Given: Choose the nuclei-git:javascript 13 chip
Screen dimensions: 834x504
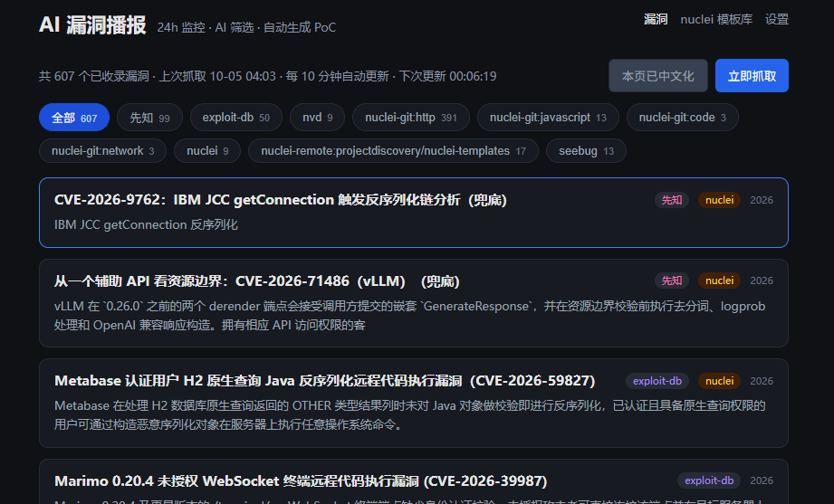Looking at the screenshot, I should [x=548, y=118].
